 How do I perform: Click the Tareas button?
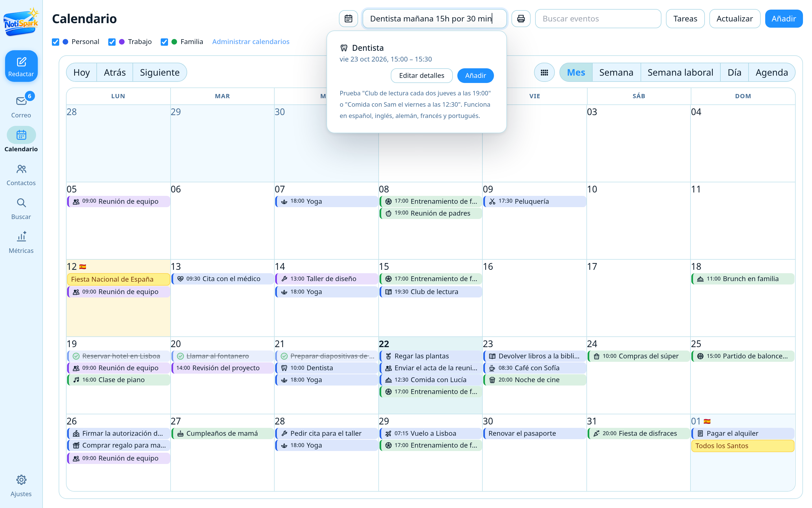click(685, 18)
